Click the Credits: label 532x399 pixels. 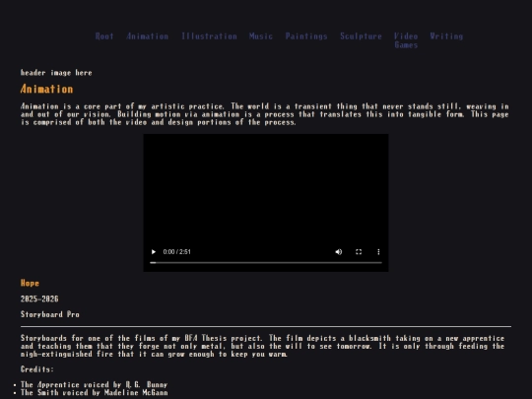[x=37, y=369]
